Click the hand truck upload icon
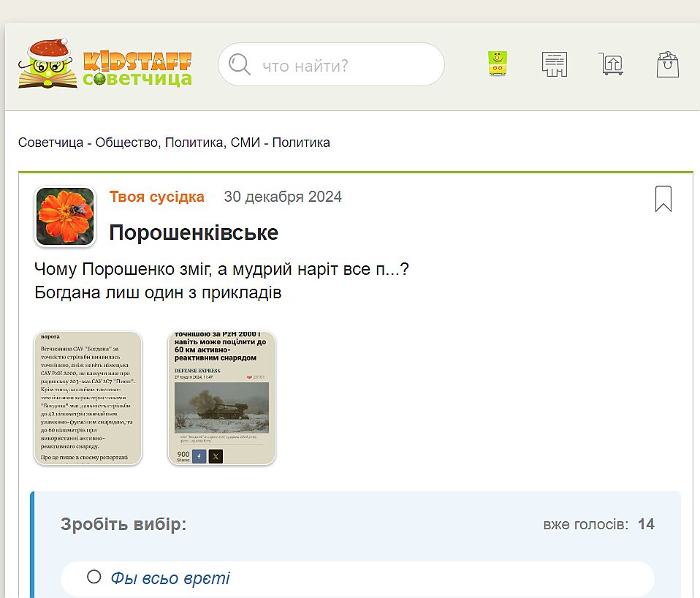Image resolution: width=700 pixels, height=598 pixels. click(610, 64)
